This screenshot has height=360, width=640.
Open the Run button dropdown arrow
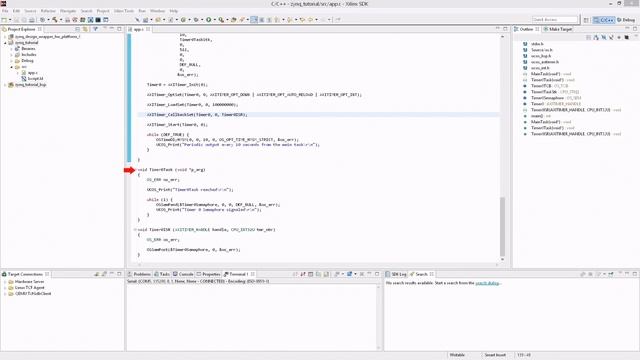tap(215, 20)
